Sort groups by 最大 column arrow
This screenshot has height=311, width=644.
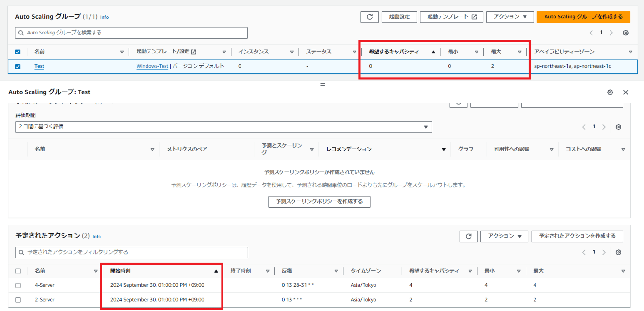tap(519, 52)
